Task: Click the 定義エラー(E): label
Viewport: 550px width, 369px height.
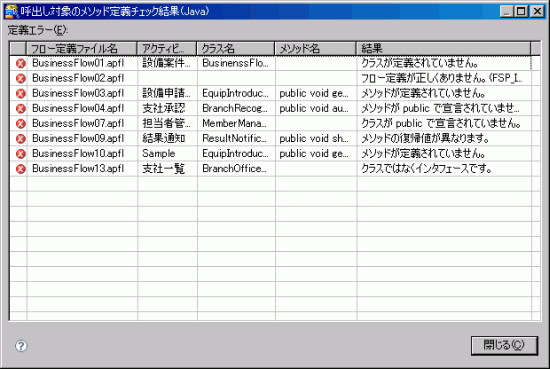Action: (38, 31)
